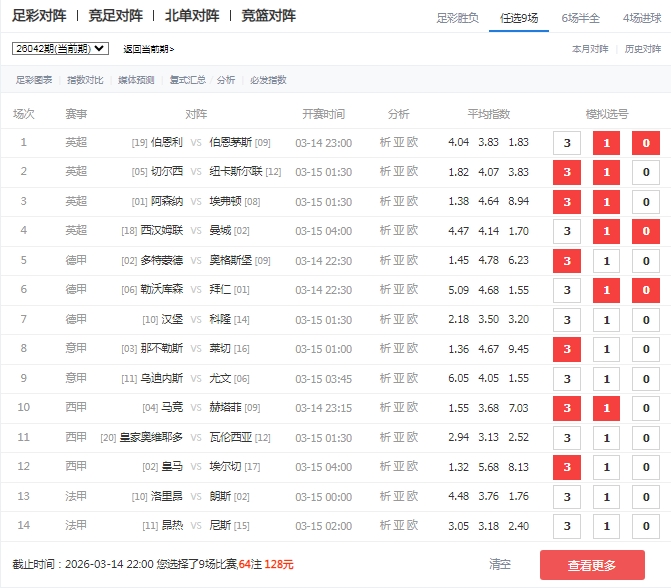
Task: Click the red 查看更多 button
Action: (x=592, y=565)
